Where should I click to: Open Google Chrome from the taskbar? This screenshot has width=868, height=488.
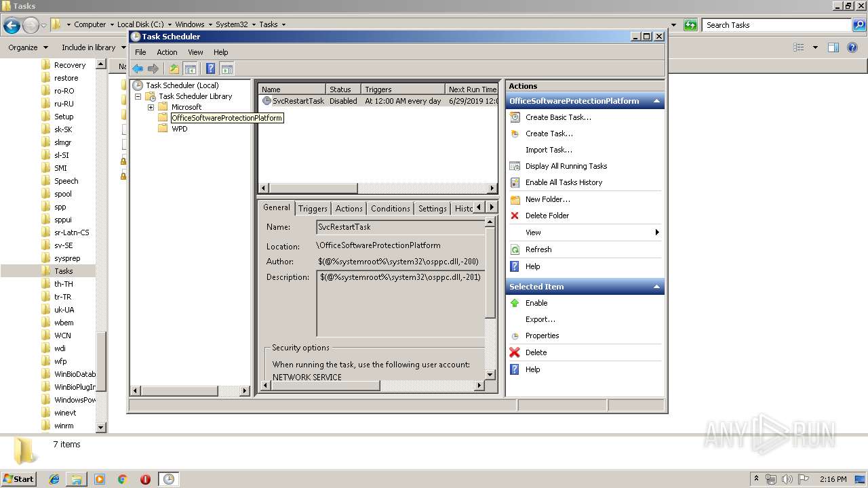click(122, 479)
